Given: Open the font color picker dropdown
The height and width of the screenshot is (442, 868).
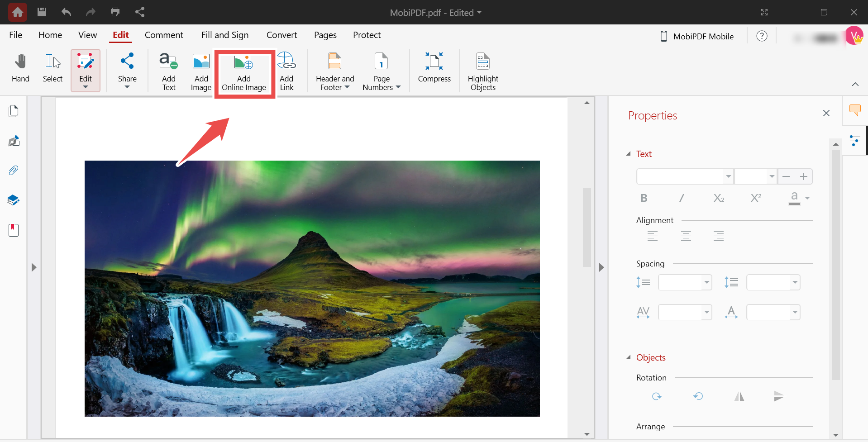Looking at the screenshot, I should pos(807,198).
